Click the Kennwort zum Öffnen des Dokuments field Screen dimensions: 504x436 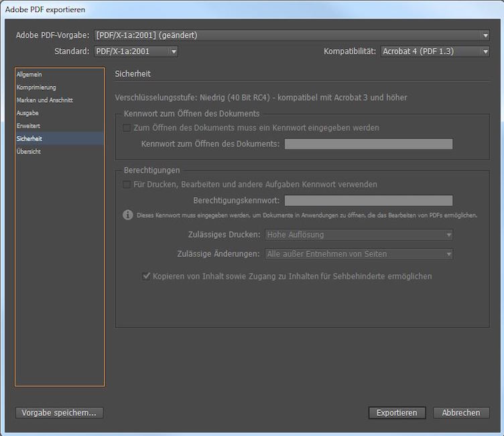tap(369, 144)
